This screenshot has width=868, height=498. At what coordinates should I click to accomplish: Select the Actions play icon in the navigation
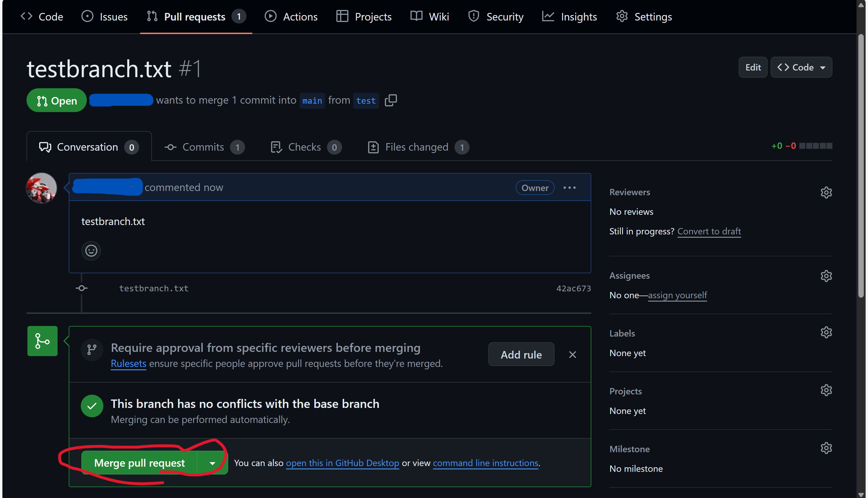point(271,16)
